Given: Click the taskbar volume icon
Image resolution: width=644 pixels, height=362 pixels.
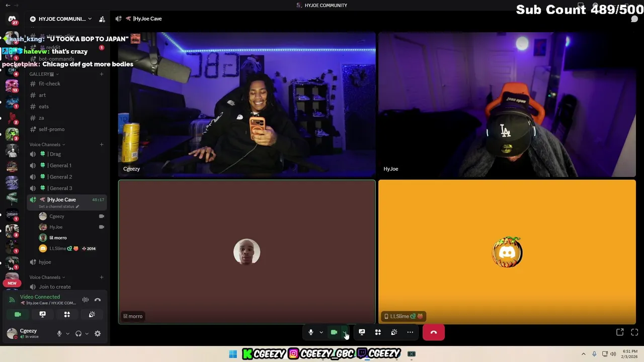Looking at the screenshot, I should tap(613, 354).
